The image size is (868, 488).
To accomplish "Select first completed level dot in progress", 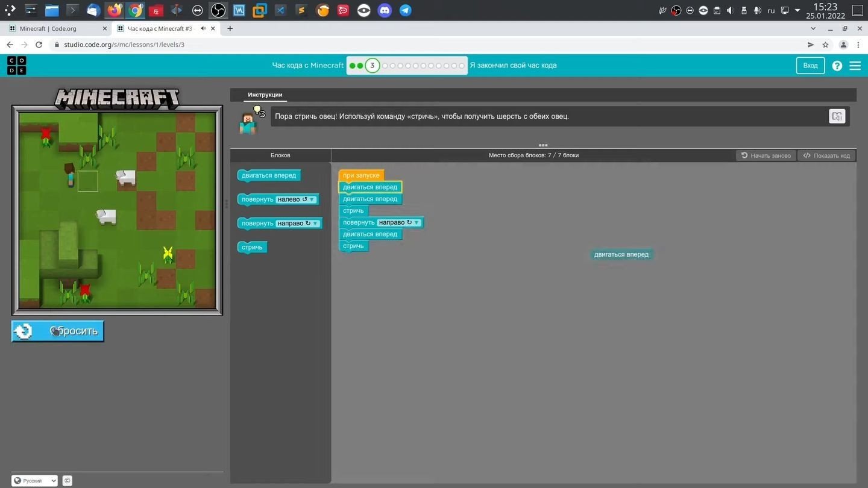I will (352, 66).
